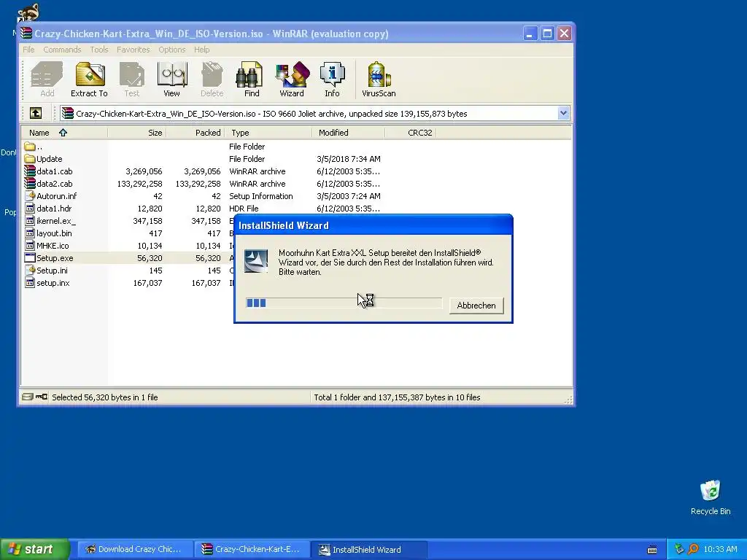This screenshot has height=560, width=747.
Task: Click 'Setup Information' type of Autorun.inf
Action: [x=261, y=195]
